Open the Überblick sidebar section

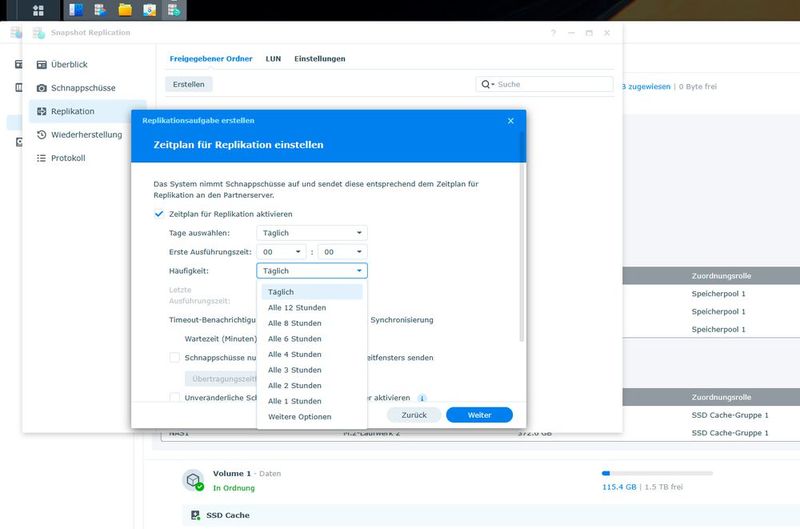click(x=69, y=64)
